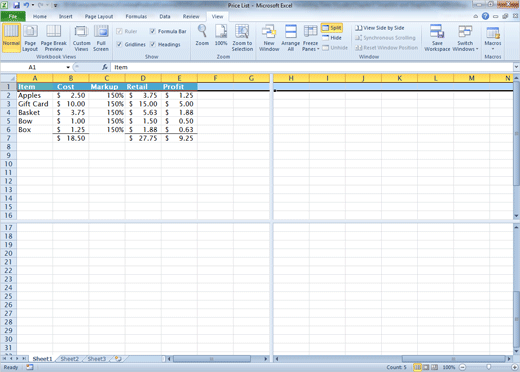Click the Unhide window button
Image resolution: width=520 pixels, height=372 pixels.
[x=335, y=48]
